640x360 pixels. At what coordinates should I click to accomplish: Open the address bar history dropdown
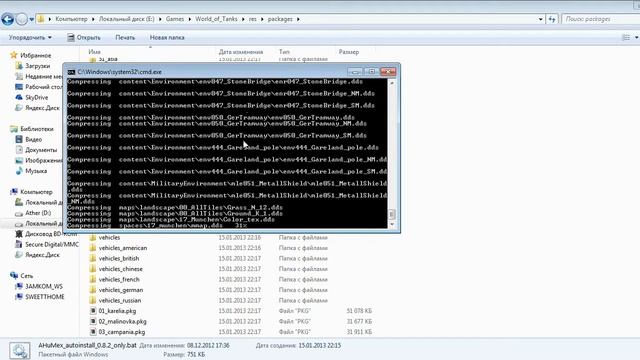pyautogui.click(x=540, y=19)
